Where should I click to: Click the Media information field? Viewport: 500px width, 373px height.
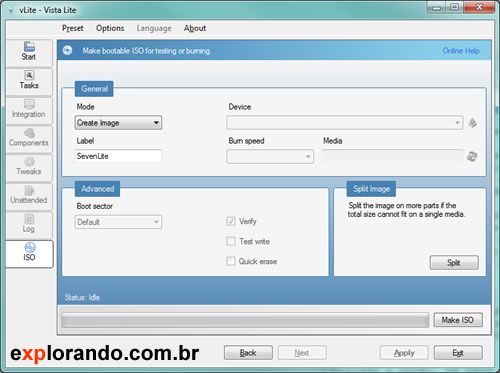(x=392, y=156)
